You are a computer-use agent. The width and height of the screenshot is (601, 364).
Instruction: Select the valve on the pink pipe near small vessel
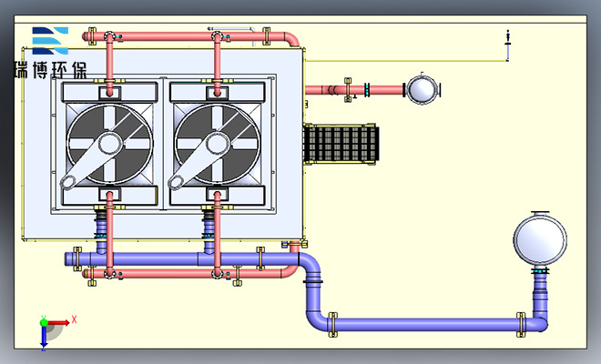click(x=365, y=90)
